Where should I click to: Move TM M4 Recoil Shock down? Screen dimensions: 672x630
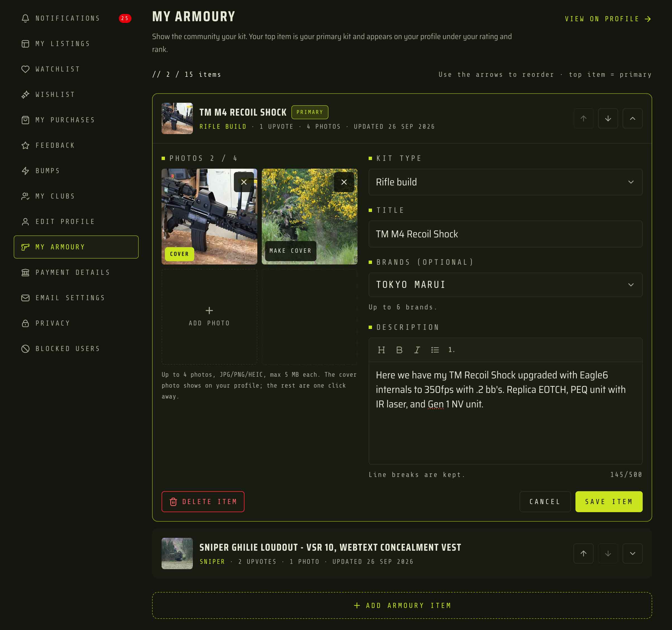(x=608, y=118)
